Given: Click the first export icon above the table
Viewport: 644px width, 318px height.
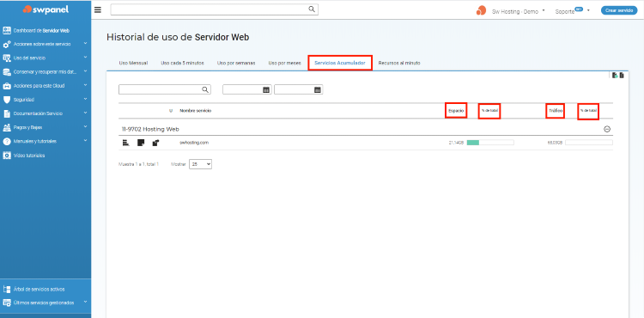Looking at the screenshot, I should coord(615,75).
